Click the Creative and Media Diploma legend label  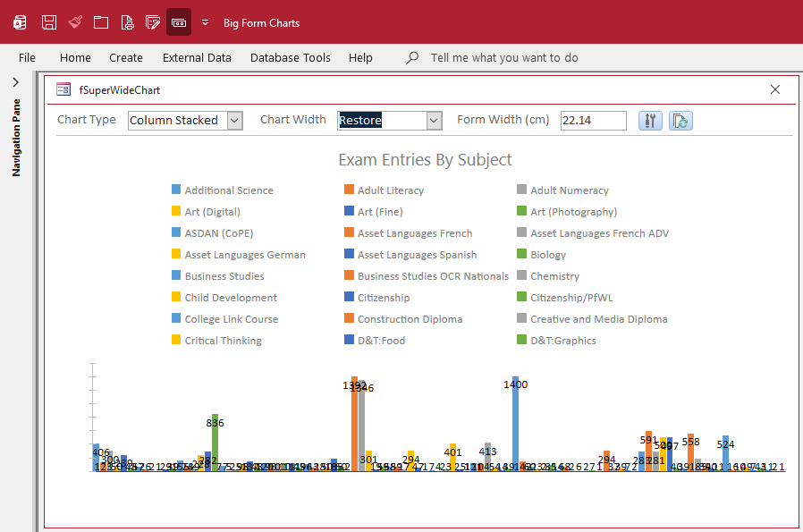click(x=599, y=319)
